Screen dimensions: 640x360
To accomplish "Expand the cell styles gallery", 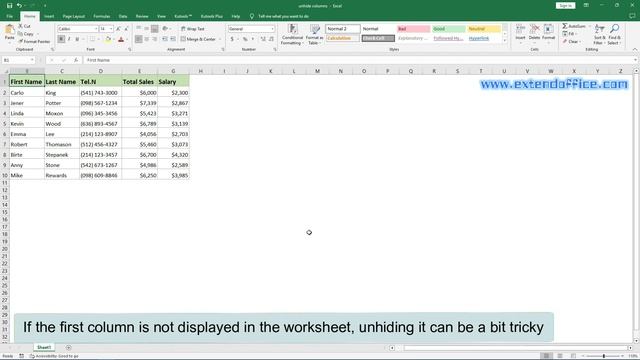I will [x=505, y=40].
